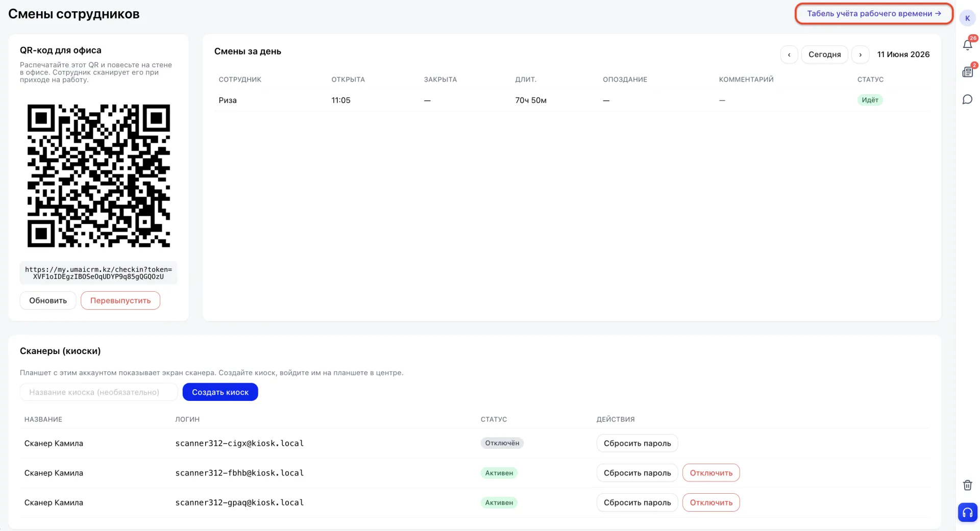The width and height of the screenshot is (980, 531).
Task: Click the office QR code image
Action: tap(99, 176)
